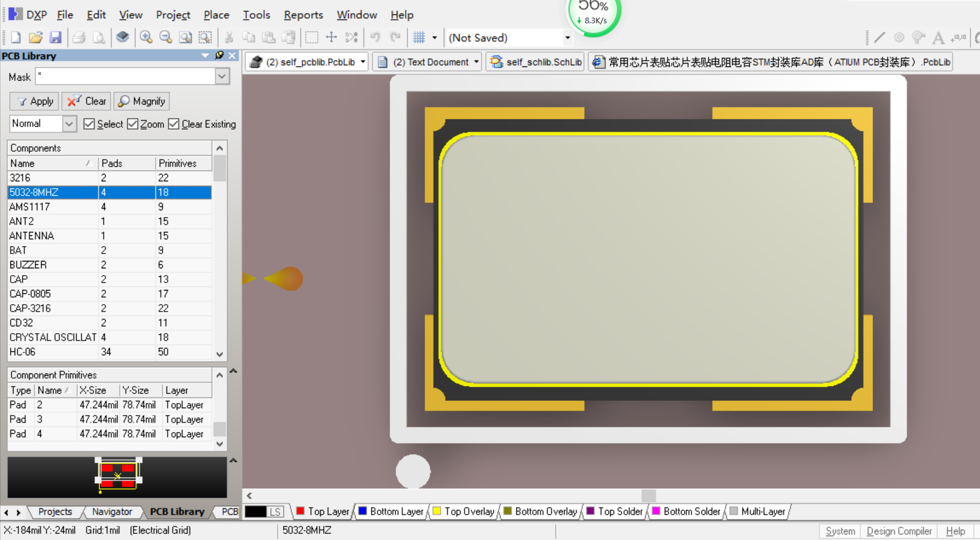Click the blue snap grid icon

click(x=419, y=38)
